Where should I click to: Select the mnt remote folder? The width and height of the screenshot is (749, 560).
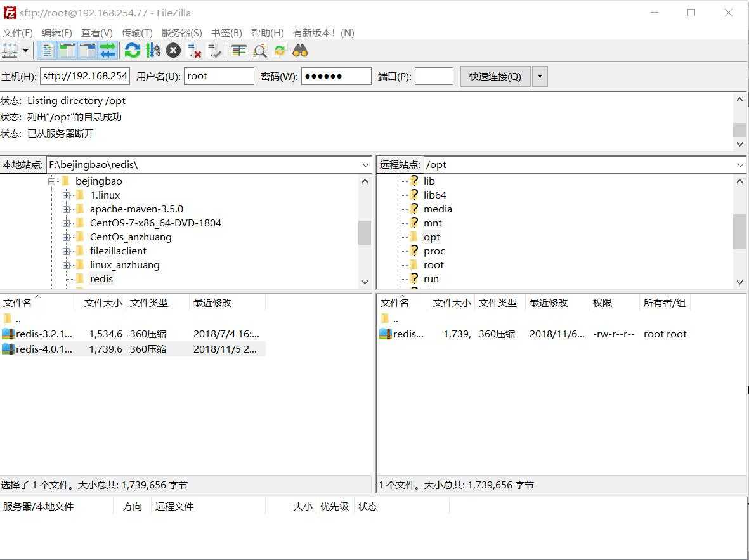433,223
